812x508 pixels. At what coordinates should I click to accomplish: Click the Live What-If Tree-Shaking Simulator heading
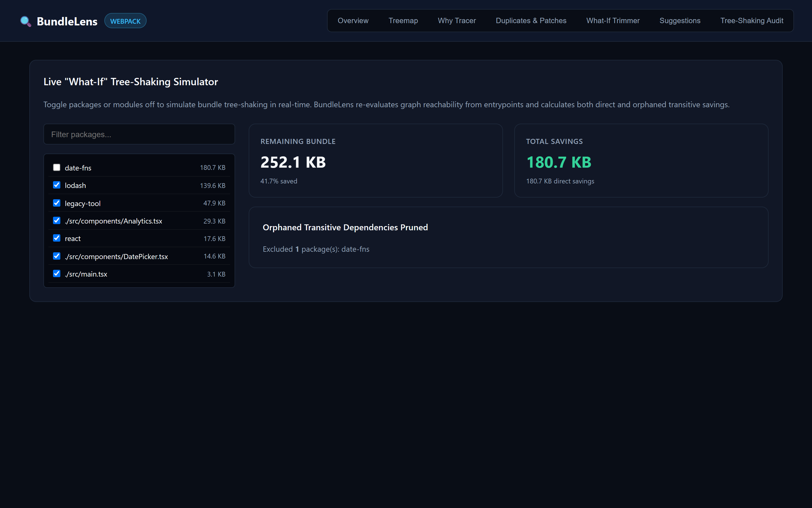[x=131, y=82]
